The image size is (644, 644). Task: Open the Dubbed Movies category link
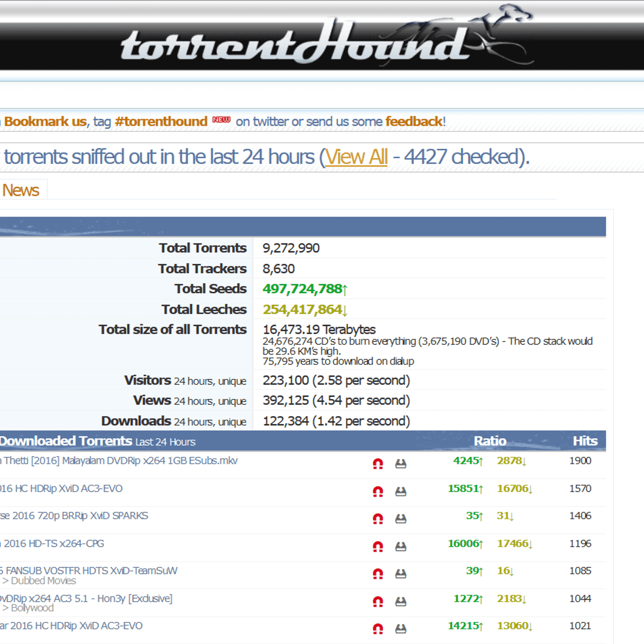[43, 581]
